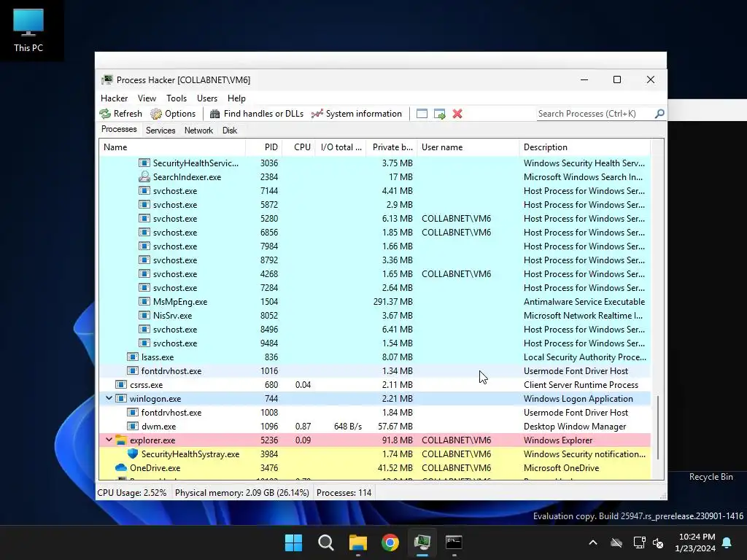Click the dwm.exe process icon
The image size is (747, 560).
pyautogui.click(x=133, y=426)
